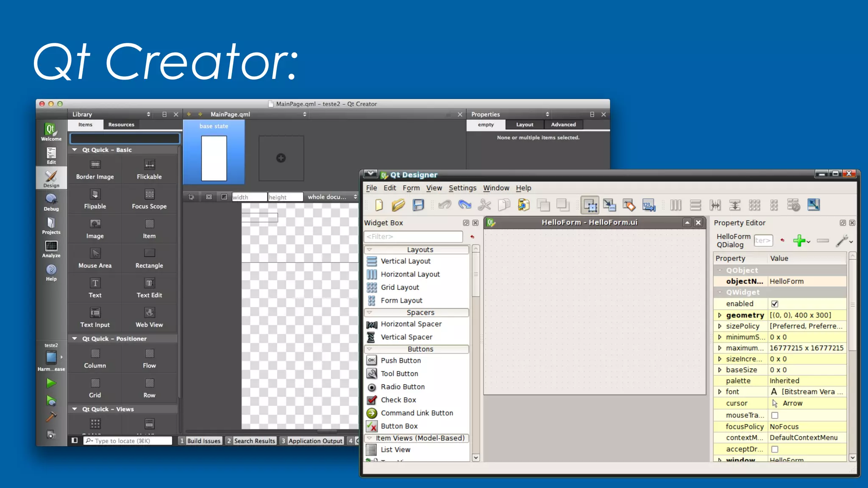Viewport: 868px width, 488px height.
Task: Select Grid Layout in Widget Box
Action: click(x=400, y=288)
